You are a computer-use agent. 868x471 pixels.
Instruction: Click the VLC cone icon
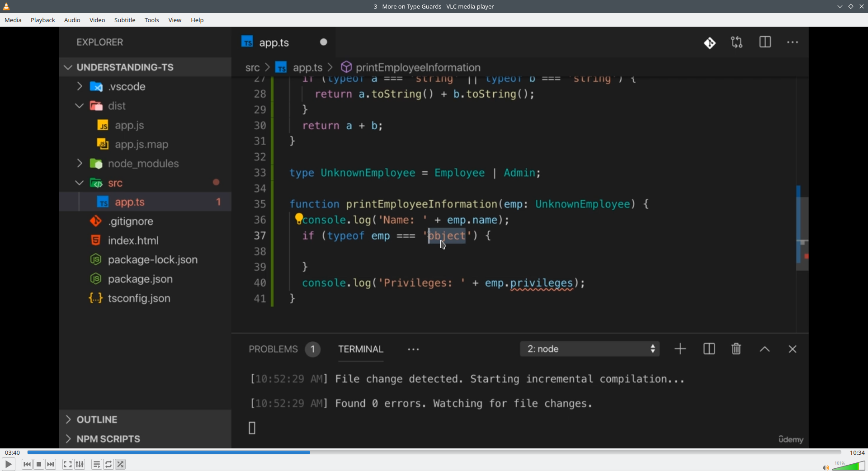[7, 6]
